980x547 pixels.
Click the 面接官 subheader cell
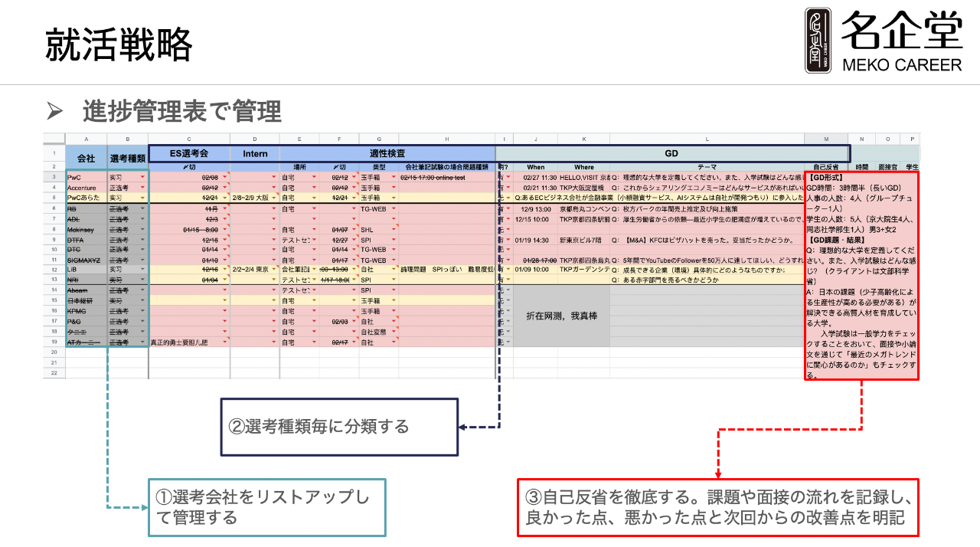(888, 167)
